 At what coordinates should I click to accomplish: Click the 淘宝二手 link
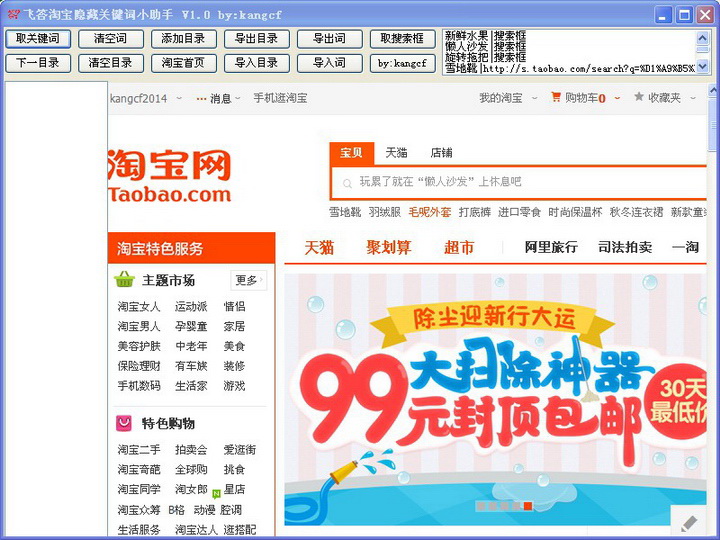coord(139,450)
